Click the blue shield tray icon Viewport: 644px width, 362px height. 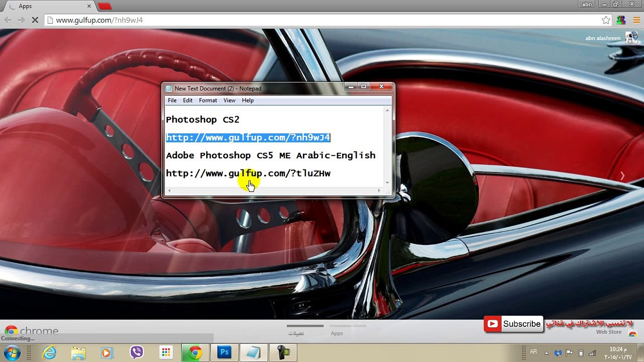[558, 352]
